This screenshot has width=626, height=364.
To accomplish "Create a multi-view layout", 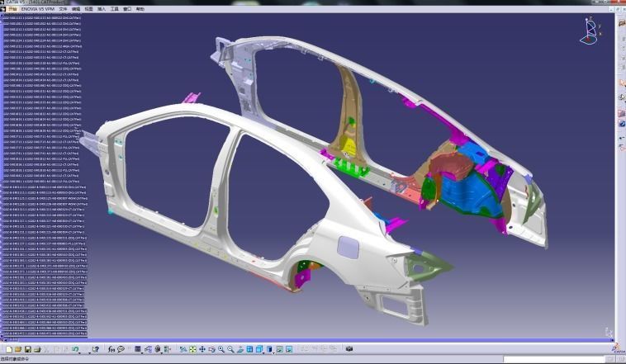I will pyautogui.click(x=249, y=349).
